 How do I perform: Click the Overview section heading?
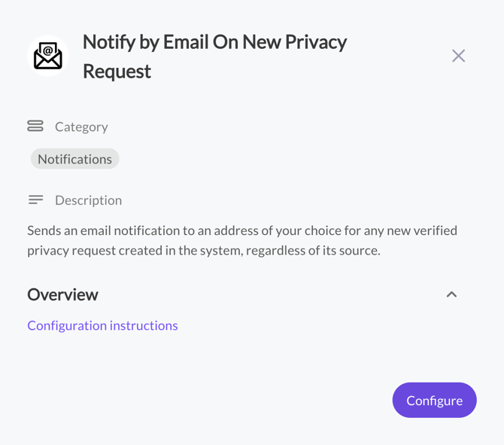pos(62,294)
